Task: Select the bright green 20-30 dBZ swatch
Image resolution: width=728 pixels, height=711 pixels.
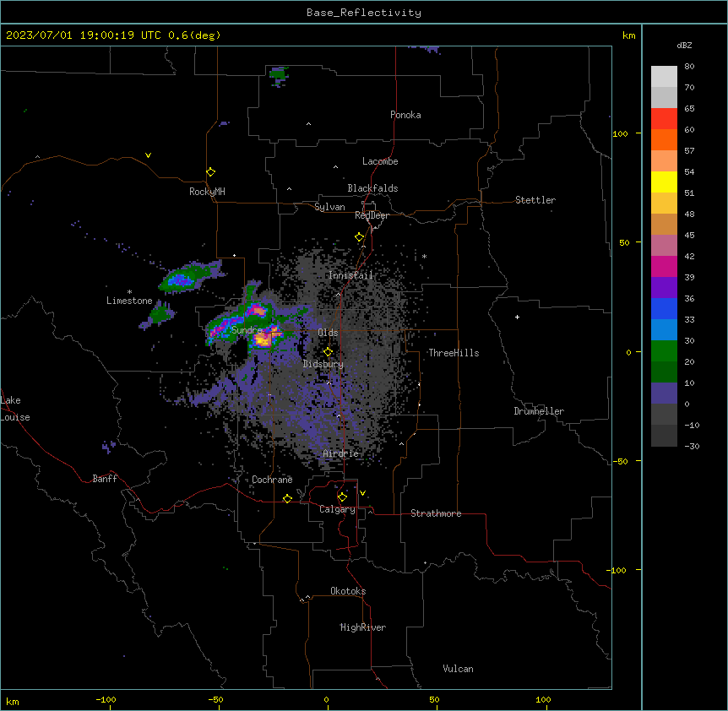Action: point(664,351)
